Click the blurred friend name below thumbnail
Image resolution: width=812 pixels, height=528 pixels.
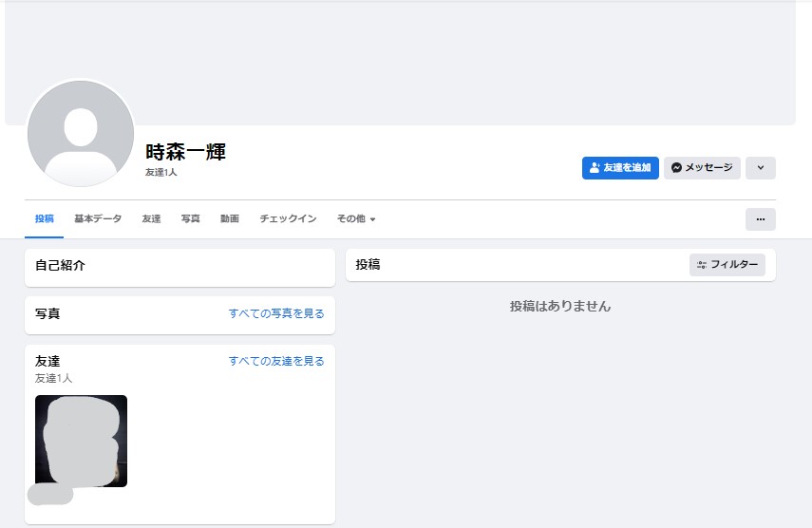(50, 495)
